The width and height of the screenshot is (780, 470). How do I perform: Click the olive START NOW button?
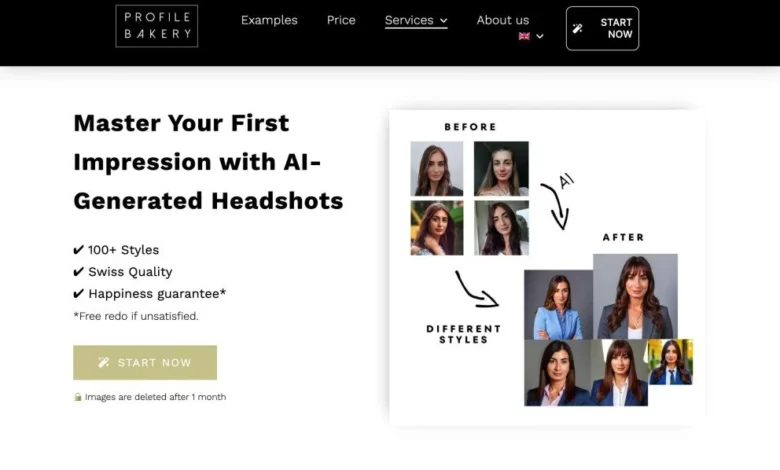tap(145, 363)
